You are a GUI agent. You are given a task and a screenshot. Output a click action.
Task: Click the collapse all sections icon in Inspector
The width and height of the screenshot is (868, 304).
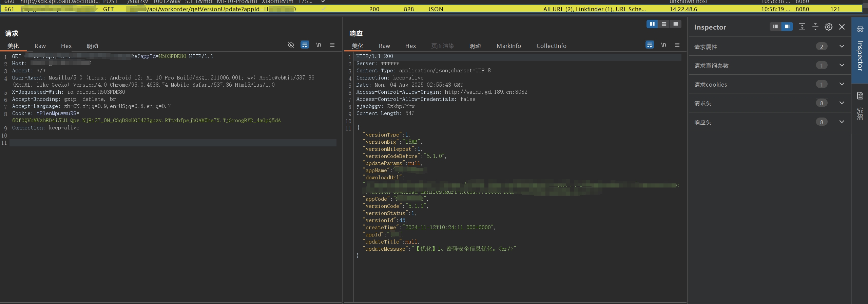(815, 27)
